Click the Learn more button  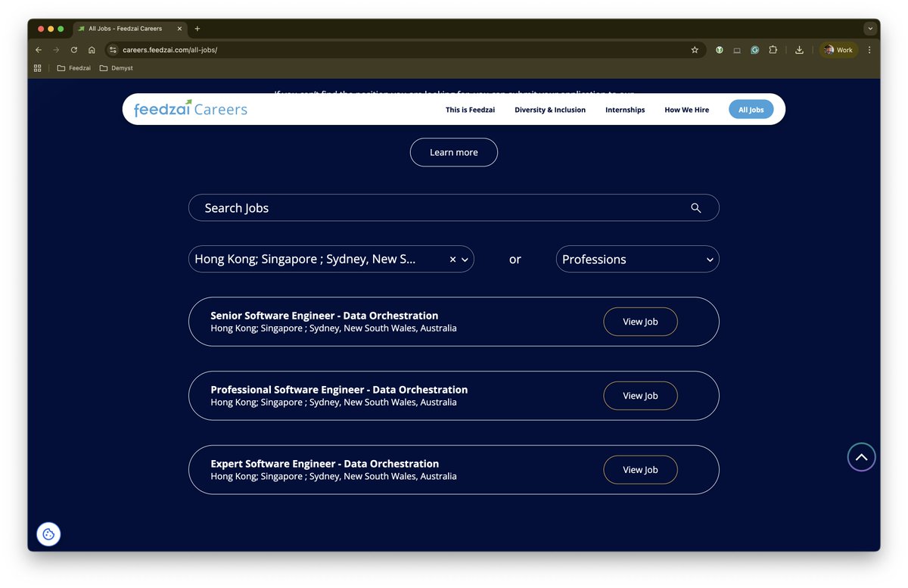coord(454,152)
